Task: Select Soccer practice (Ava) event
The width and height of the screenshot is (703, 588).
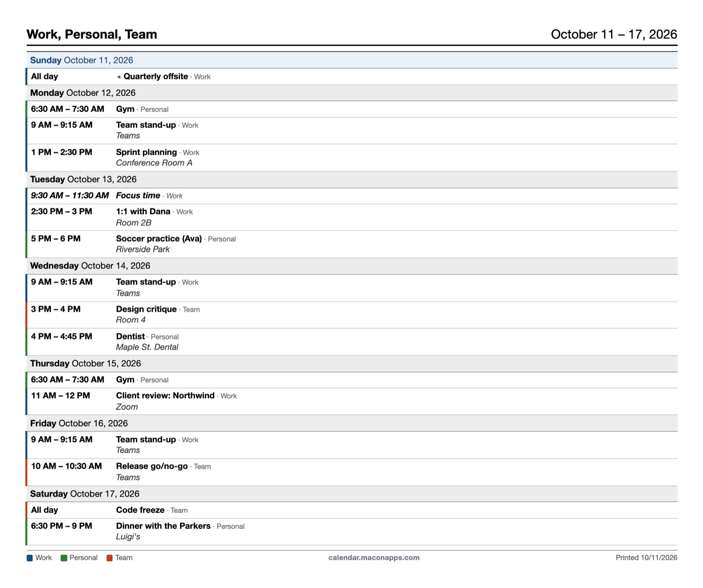Action: click(x=159, y=238)
